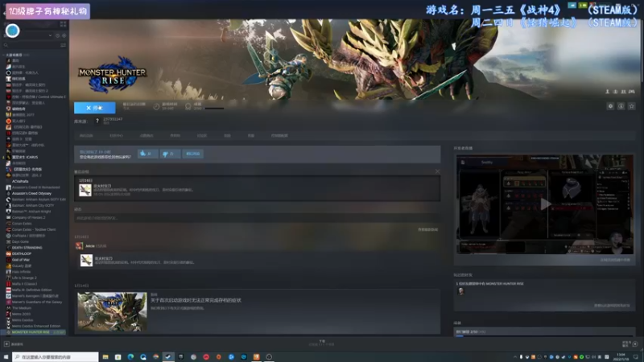Open Chrome from the taskbar
644x362 pixels.
pyautogui.click(x=155, y=357)
